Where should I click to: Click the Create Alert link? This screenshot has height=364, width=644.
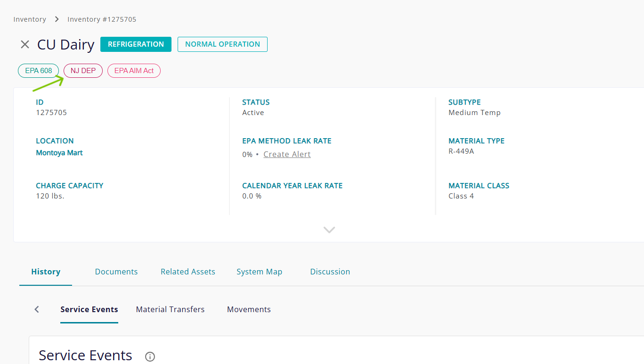[287, 154]
